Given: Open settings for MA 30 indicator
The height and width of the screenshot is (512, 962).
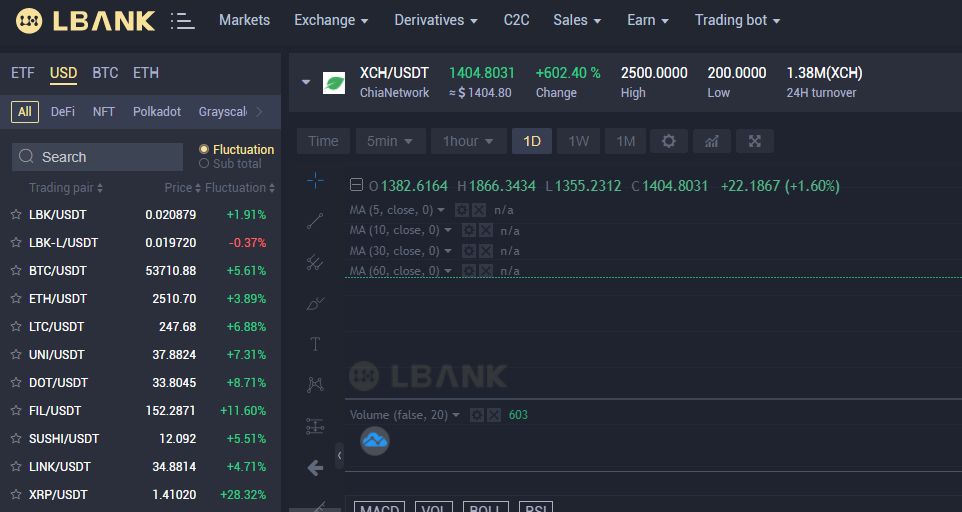Looking at the screenshot, I should pos(469,251).
